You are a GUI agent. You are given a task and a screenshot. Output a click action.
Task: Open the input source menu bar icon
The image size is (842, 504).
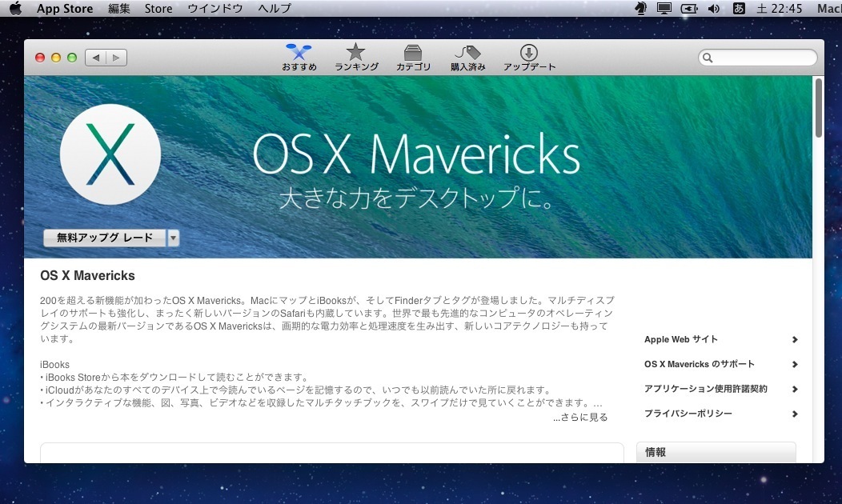click(x=737, y=8)
